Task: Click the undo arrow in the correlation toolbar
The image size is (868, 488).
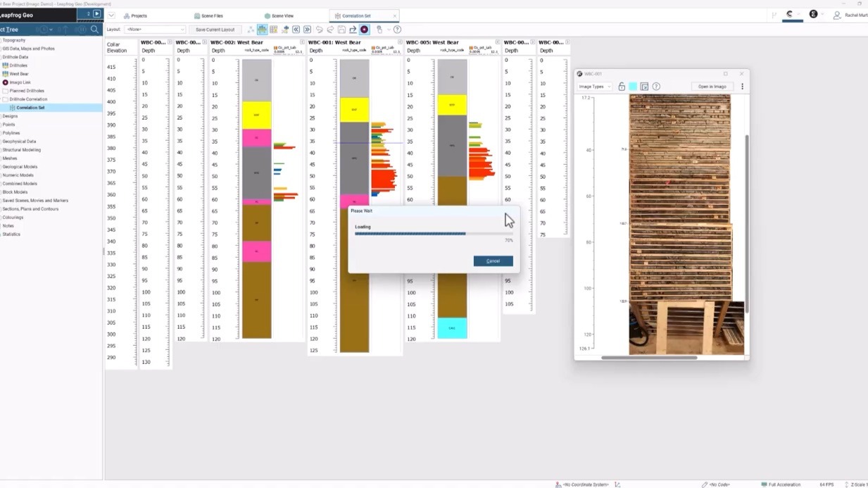Action: (319, 30)
